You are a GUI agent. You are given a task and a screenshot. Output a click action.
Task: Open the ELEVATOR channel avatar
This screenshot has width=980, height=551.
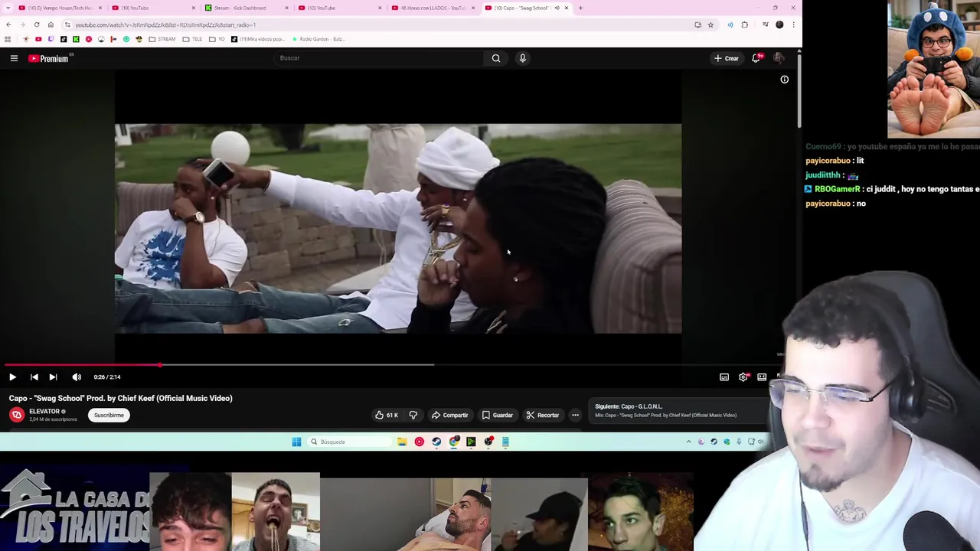(x=17, y=415)
